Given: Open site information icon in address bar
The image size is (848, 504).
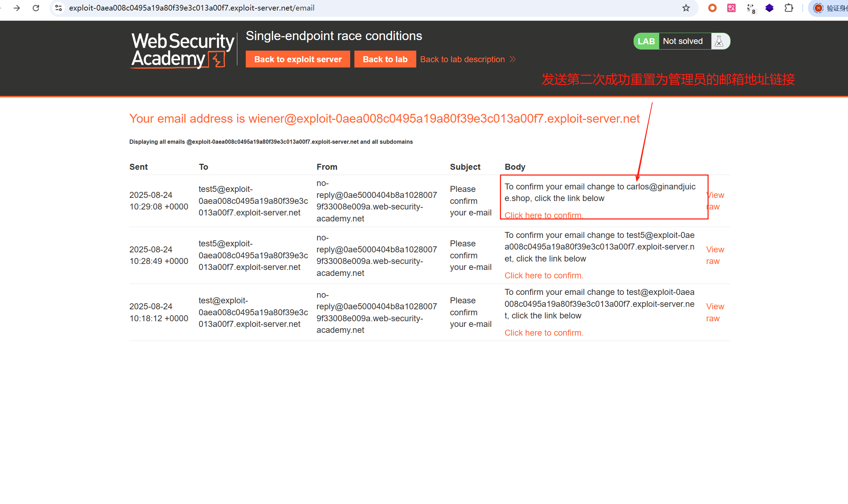Looking at the screenshot, I should coord(59,8).
